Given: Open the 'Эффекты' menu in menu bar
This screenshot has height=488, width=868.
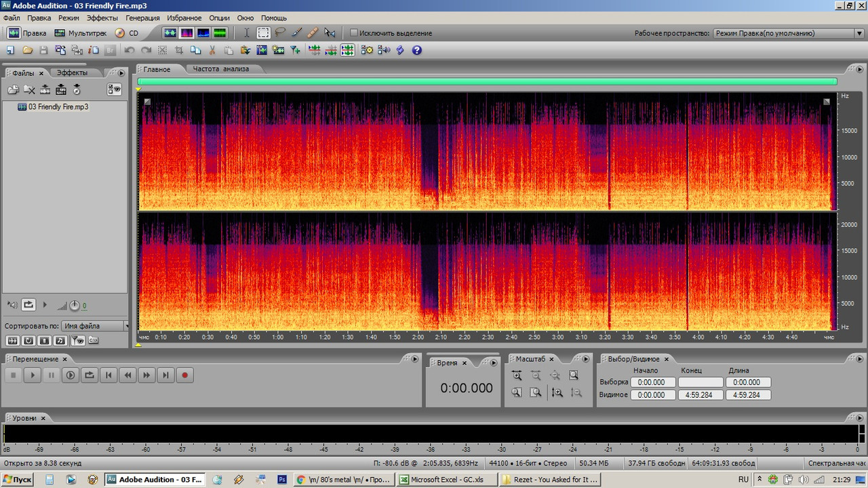Looking at the screenshot, I should click(x=102, y=18).
